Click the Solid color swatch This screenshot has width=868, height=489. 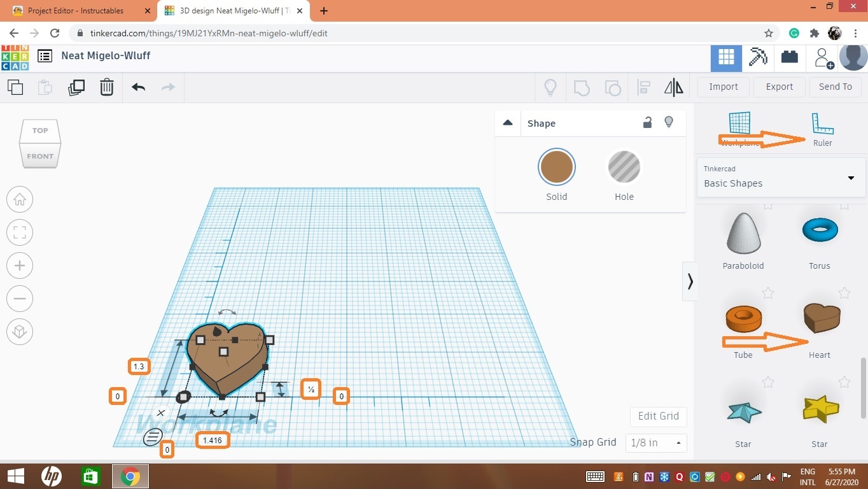[556, 167]
